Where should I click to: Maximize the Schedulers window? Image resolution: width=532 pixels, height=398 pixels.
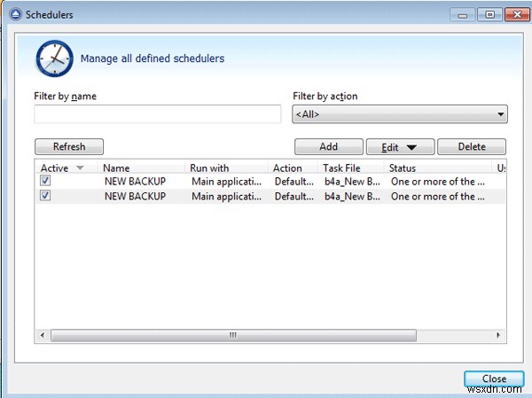tap(489, 15)
